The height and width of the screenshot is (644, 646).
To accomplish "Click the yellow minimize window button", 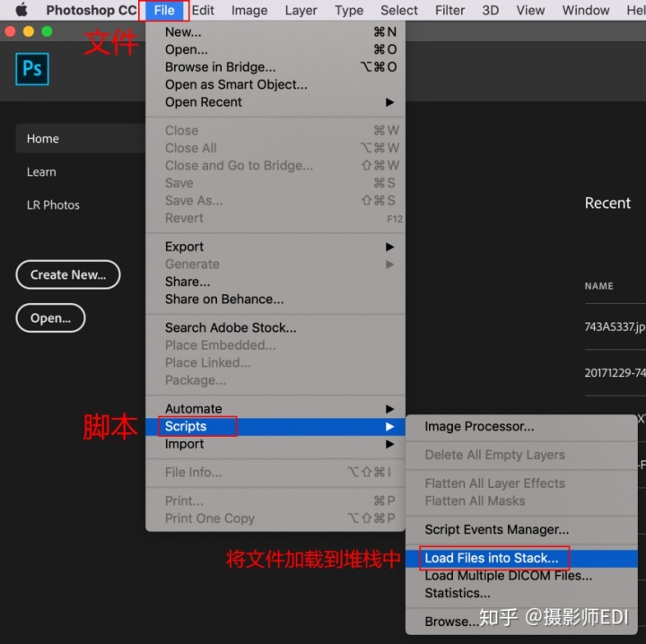I will coord(29,31).
